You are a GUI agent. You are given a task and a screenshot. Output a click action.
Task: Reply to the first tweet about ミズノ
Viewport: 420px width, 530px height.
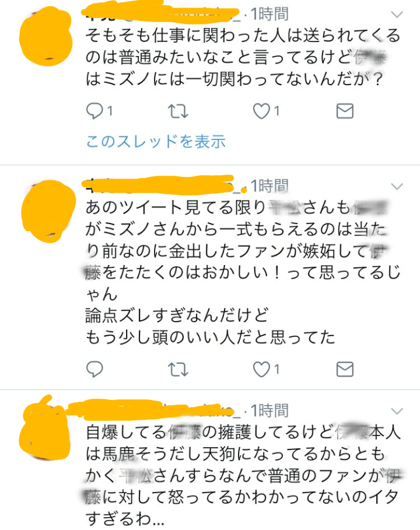(x=95, y=111)
